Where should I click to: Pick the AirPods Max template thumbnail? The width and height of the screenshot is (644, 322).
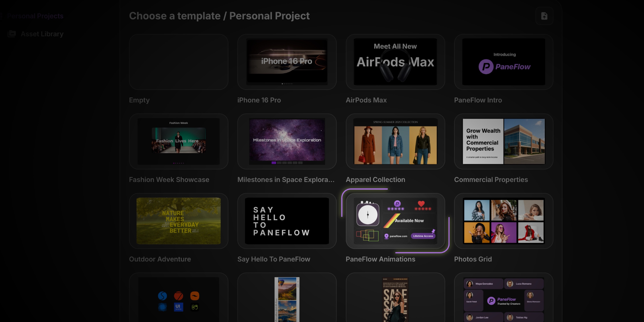(395, 62)
